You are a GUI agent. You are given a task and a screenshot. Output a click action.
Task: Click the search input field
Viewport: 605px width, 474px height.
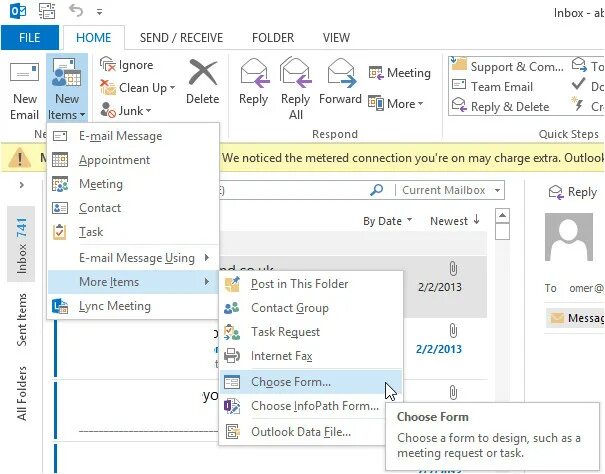[293, 190]
